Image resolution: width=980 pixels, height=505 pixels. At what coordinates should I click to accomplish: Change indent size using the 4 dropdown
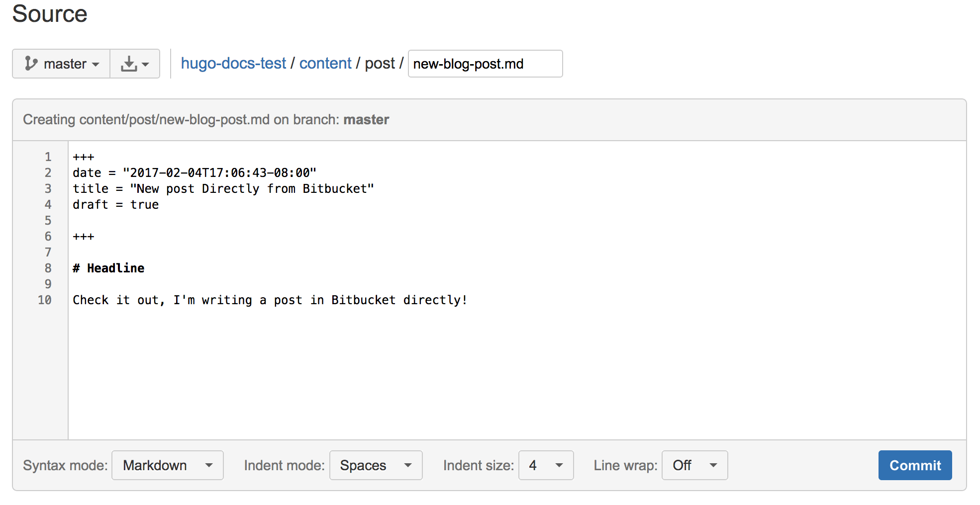tap(546, 465)
